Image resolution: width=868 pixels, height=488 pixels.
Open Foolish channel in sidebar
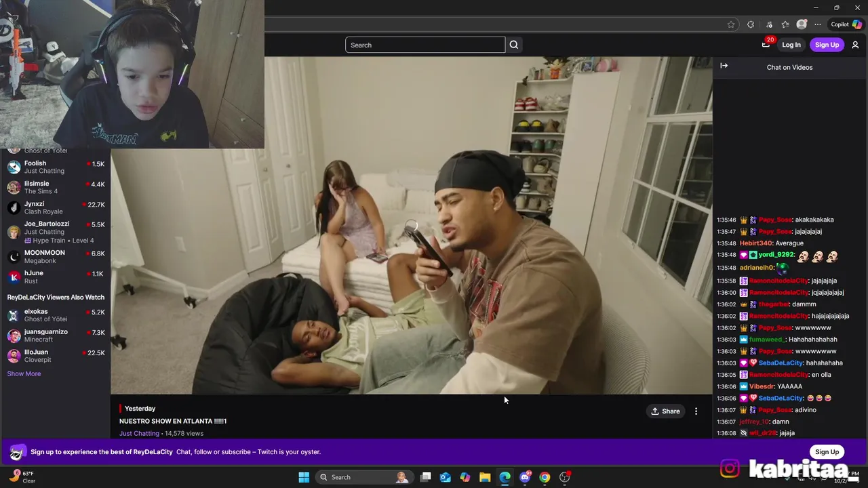click(56, 167)
